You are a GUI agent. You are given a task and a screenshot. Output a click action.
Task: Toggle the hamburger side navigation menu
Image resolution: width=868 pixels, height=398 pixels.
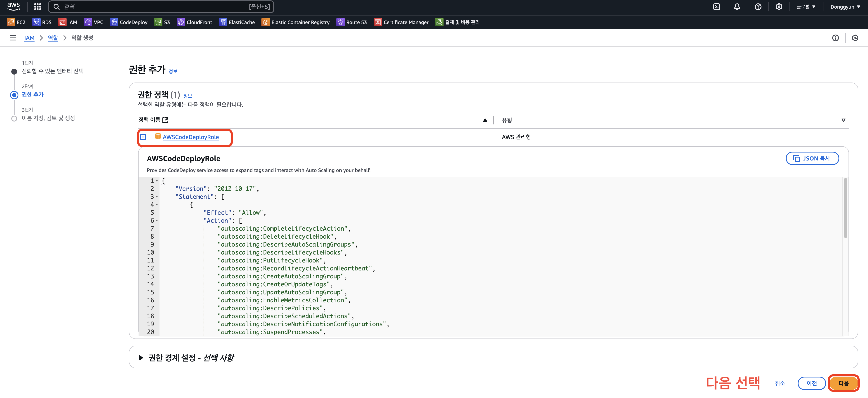(x=13, y=38)
